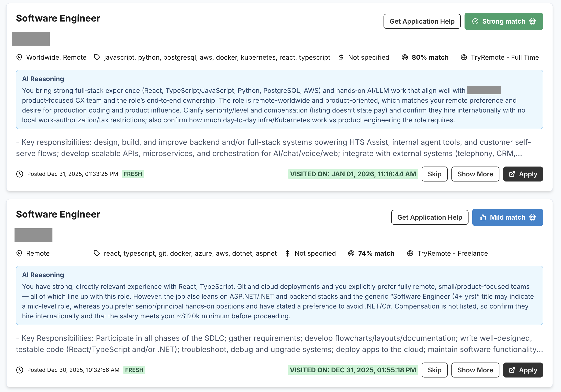561x392 pixels.
Task: Expand first job with Show More
Action: [x=475, y=174]
